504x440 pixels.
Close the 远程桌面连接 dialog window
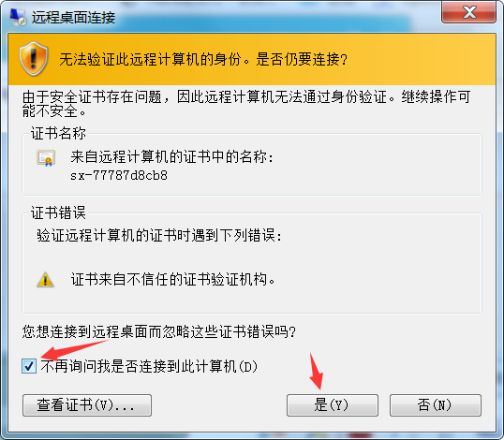(x=469, y=12)
